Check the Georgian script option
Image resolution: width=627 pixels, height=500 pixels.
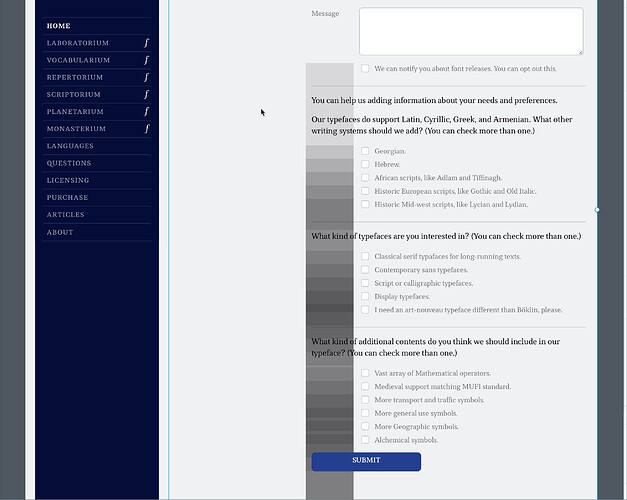[x=366, y=151]
